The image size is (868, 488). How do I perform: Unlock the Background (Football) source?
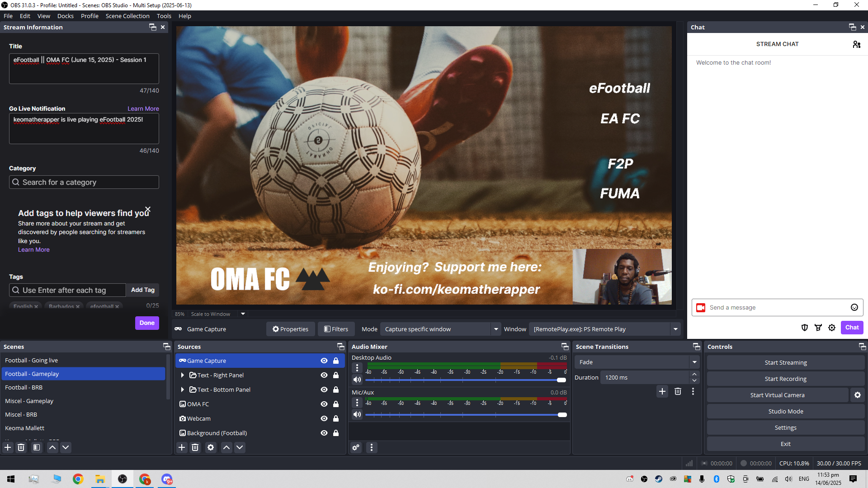coord(336,433)
